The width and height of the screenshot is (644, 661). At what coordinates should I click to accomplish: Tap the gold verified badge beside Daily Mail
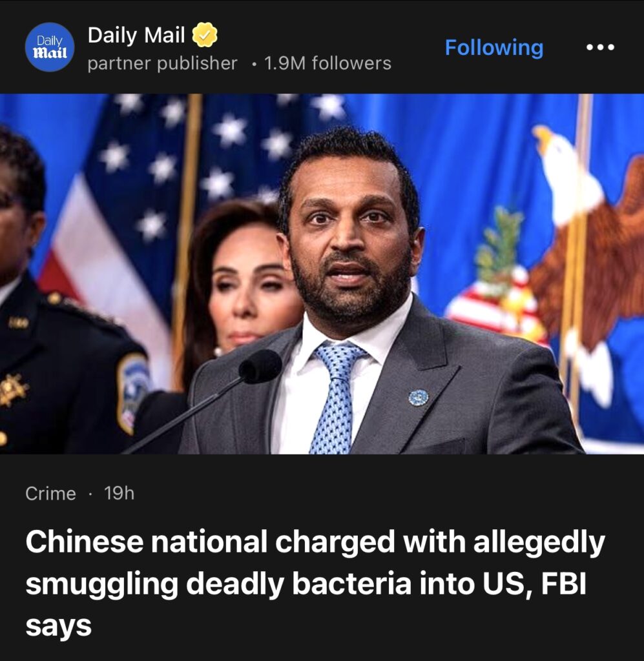(205, 35)
